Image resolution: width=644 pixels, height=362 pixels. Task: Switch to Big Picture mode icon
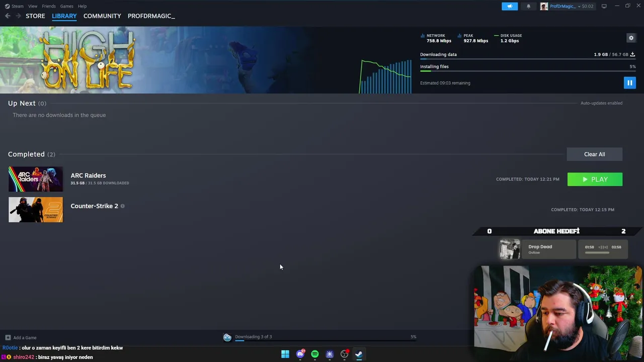604,6
